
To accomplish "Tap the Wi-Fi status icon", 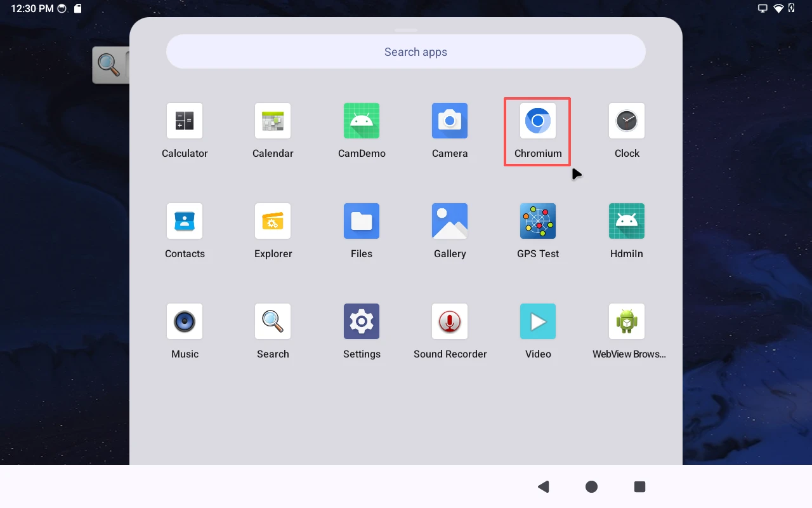I will click(778, 8).
